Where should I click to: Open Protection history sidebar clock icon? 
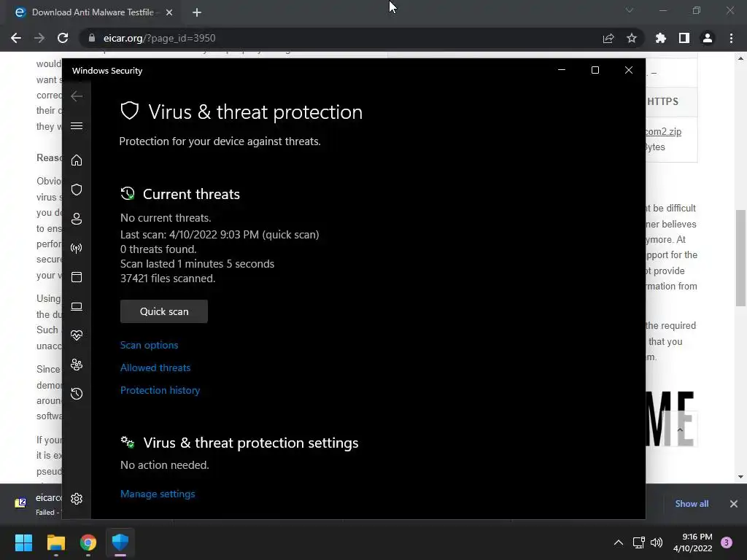point(77,394)
